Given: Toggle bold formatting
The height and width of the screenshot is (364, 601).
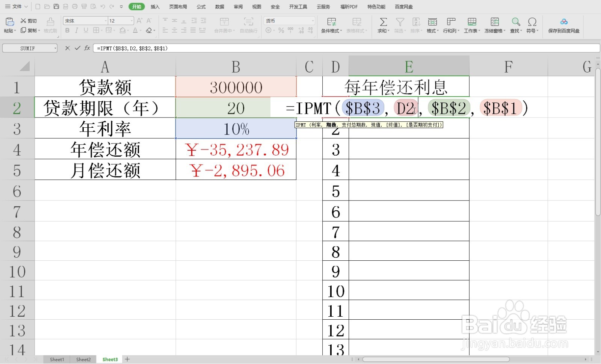Looking at the screenshot, I should click(67, 30).
